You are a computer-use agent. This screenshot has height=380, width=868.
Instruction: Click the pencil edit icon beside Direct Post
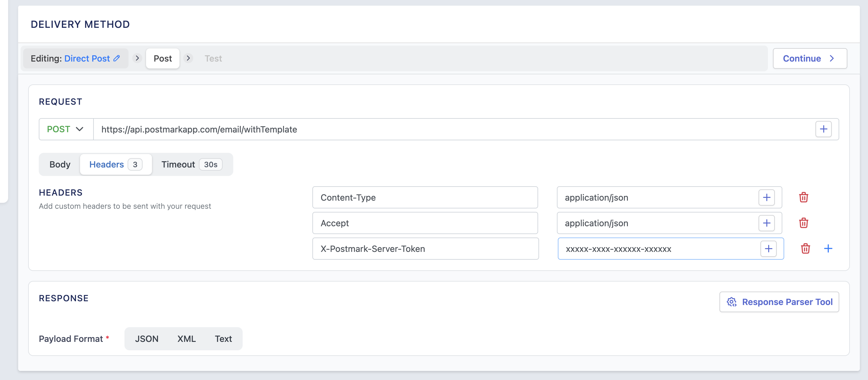point(117,58)
